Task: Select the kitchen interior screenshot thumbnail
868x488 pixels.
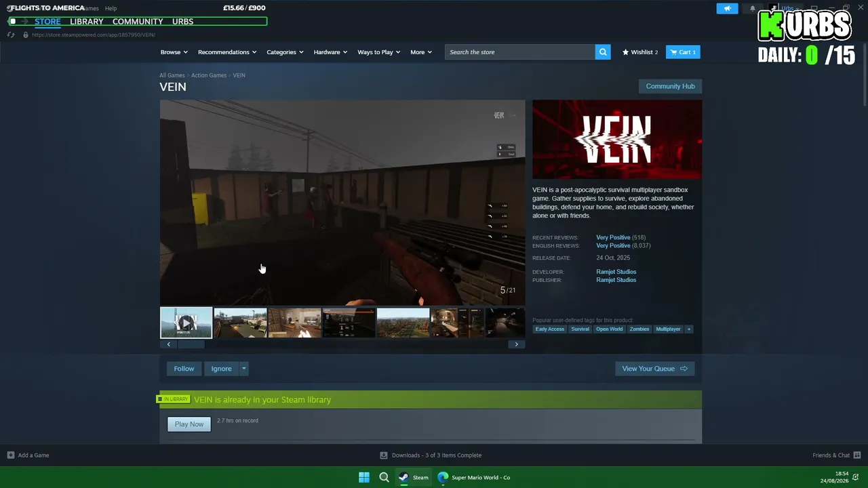Action: [294, 323]
